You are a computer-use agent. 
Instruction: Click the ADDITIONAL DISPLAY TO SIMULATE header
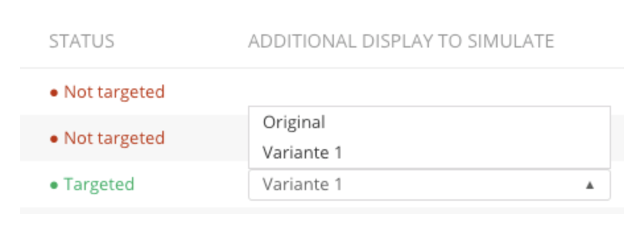click(401, 42)
